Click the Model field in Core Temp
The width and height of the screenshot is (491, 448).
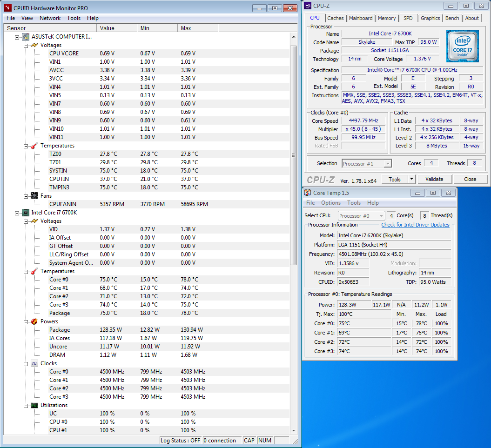point(394,235)
